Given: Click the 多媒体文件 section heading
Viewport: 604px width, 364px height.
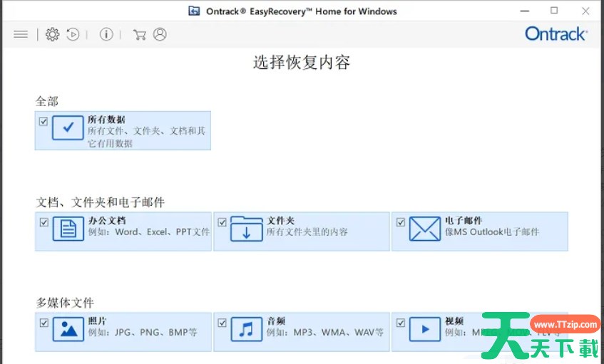Looking at the screenshot, I should pyautogui.click(x=65, y=303).
